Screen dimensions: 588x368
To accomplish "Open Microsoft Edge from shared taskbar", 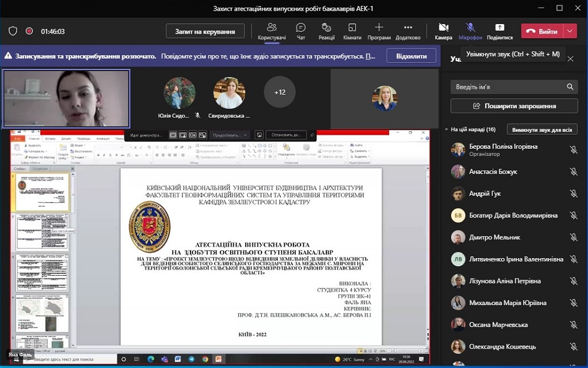I will tap(151, 359).
